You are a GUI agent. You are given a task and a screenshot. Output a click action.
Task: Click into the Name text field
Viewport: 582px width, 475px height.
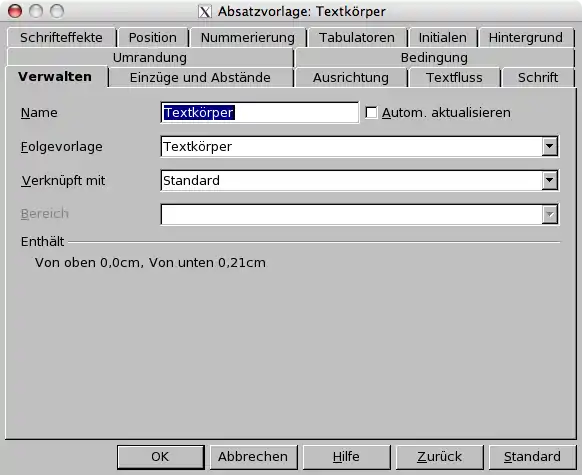coord(260,112)
